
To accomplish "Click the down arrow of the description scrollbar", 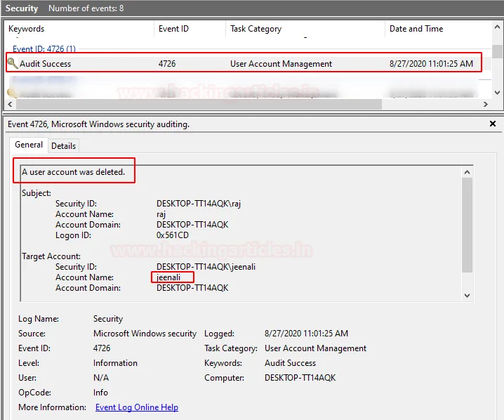I will point(467,296).
